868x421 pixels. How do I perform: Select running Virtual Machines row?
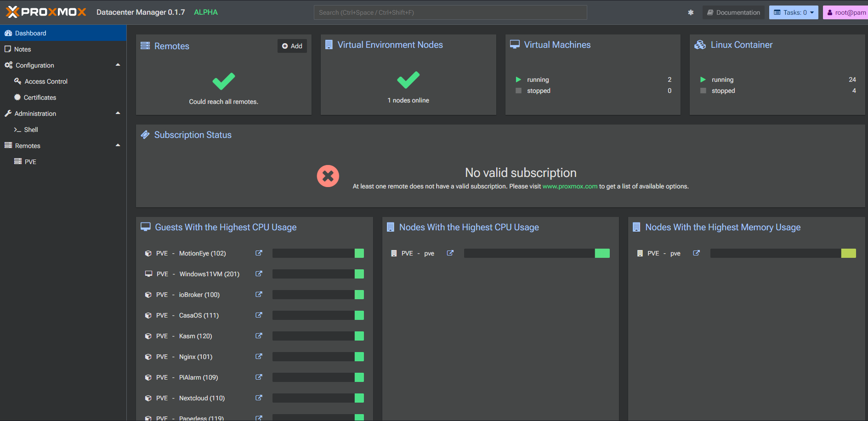click(593, 80)
